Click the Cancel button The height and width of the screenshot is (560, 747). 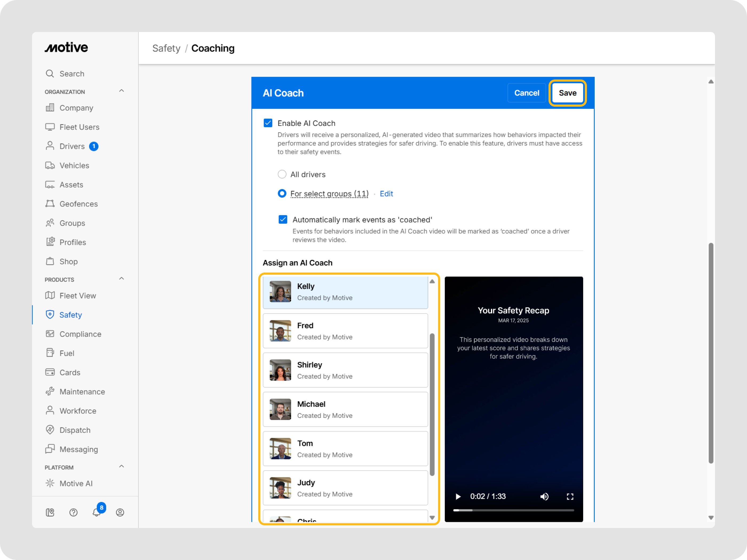pyautogui.click(x=526, y=93)
